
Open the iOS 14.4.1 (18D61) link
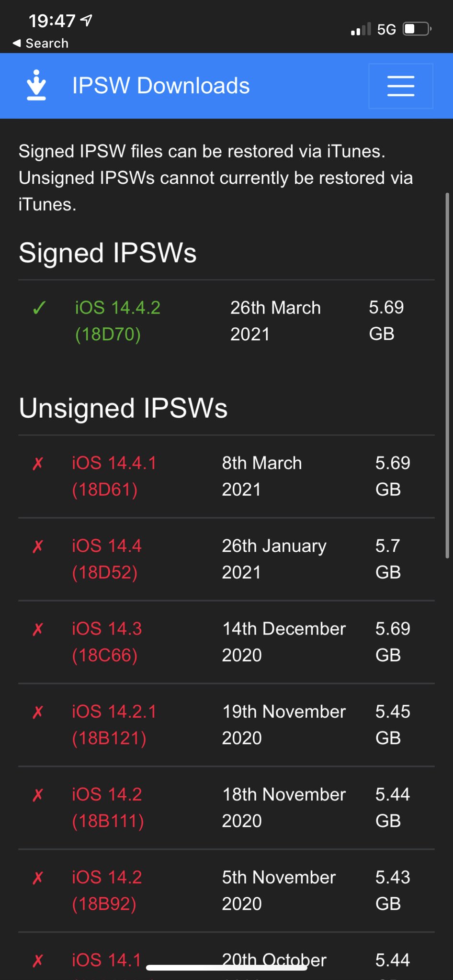[114, 476]
